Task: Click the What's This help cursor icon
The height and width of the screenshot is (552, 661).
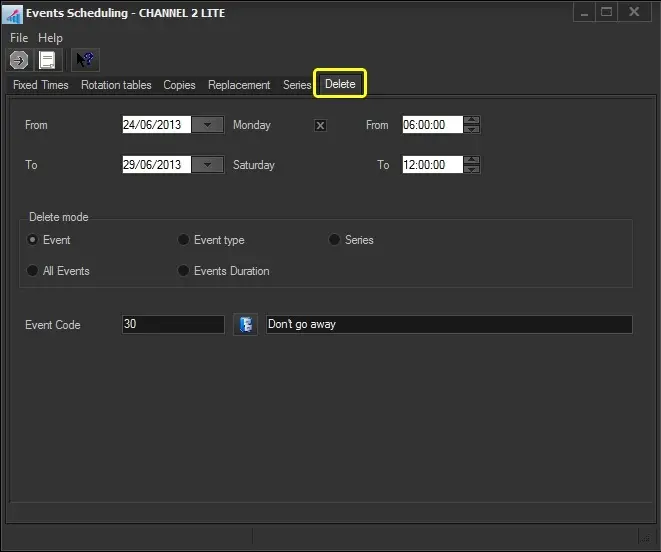Action: [x=85, y=61]
